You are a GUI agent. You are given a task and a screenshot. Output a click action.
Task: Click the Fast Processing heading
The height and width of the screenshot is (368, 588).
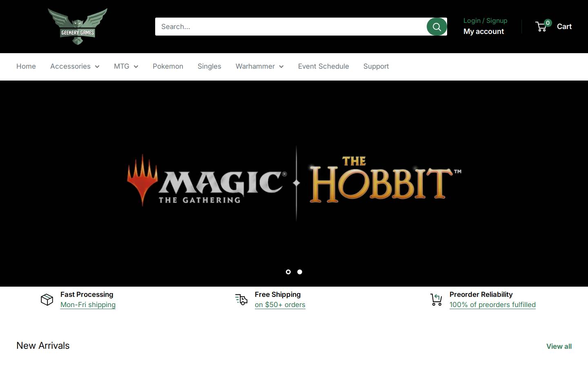point(87,294)
